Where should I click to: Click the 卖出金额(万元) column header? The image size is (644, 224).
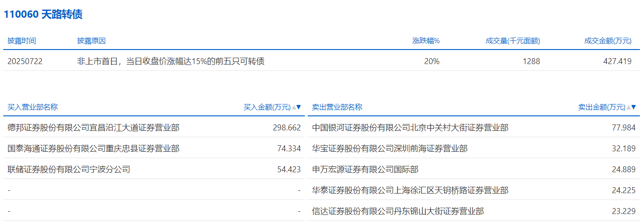[601, 107]
